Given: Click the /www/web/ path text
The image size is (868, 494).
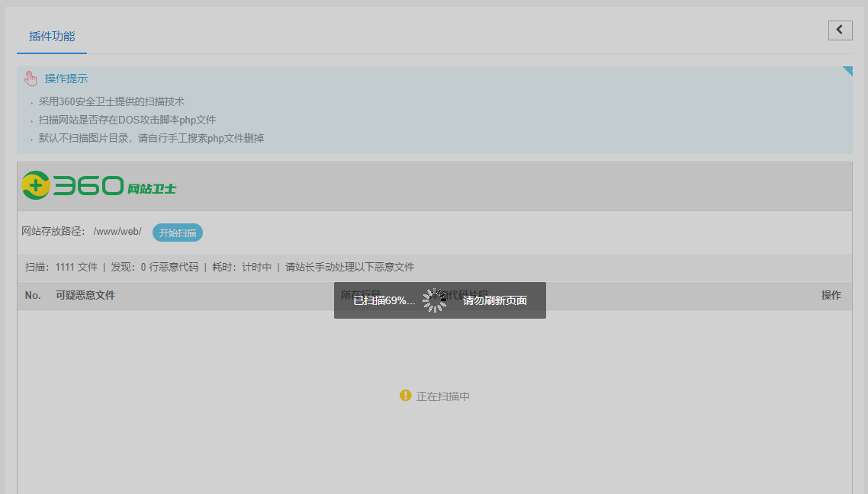Looking at the screenshot, I should 117,231.
